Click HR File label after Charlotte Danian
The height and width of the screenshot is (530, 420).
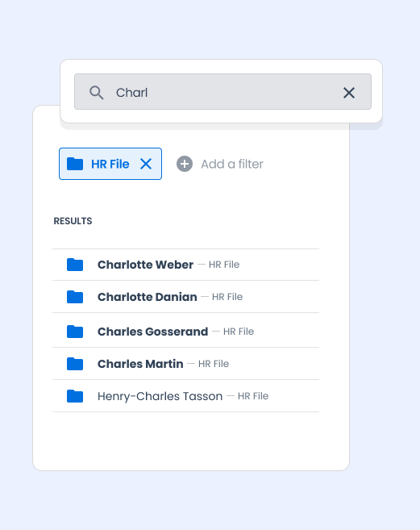[x=227, y=296]
